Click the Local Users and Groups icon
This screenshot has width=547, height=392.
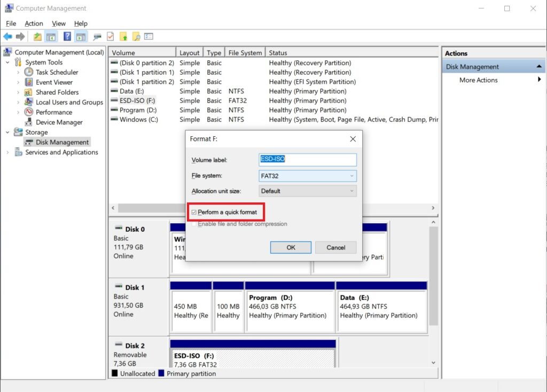(x=29, y=102)
